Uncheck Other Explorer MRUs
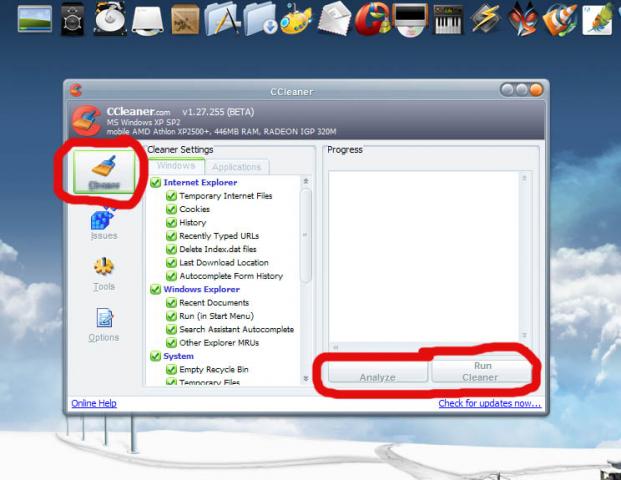This screenshot has width=621, height=480. 171,343
